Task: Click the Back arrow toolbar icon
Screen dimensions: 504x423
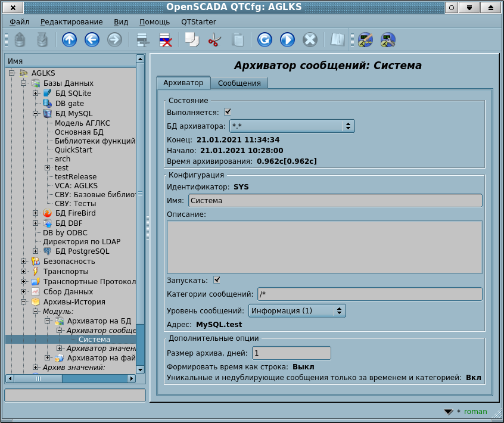Action: [x=92, y=40]
